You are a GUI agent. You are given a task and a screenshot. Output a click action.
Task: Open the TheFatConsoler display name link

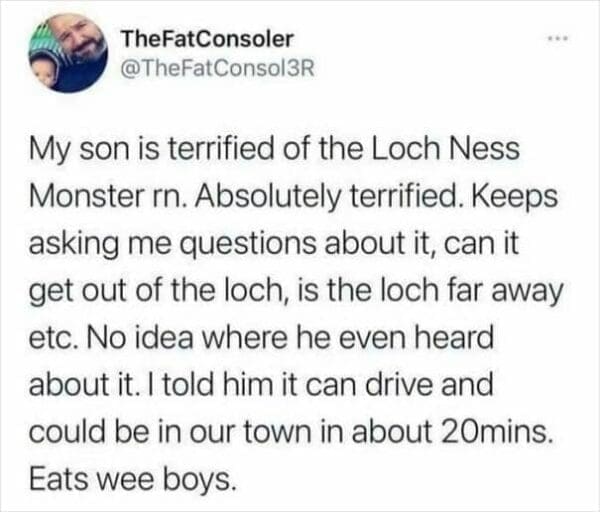pyautogui.click(x=206, y=39)
